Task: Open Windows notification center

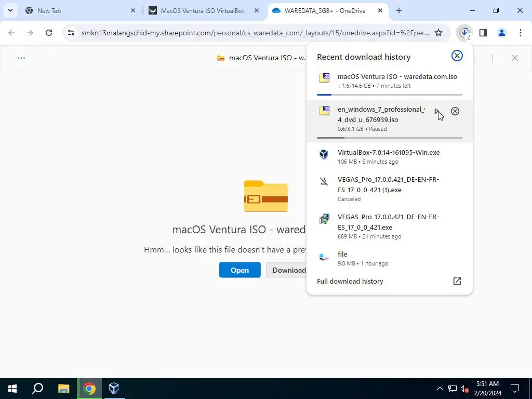Action: pyautogui.click(x=515, y=389)
